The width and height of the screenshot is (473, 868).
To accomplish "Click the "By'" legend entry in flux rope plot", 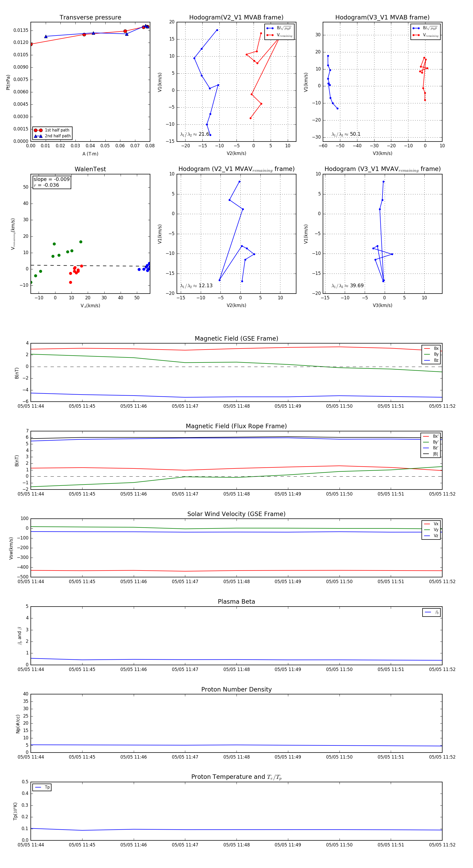I will point(431,442).
